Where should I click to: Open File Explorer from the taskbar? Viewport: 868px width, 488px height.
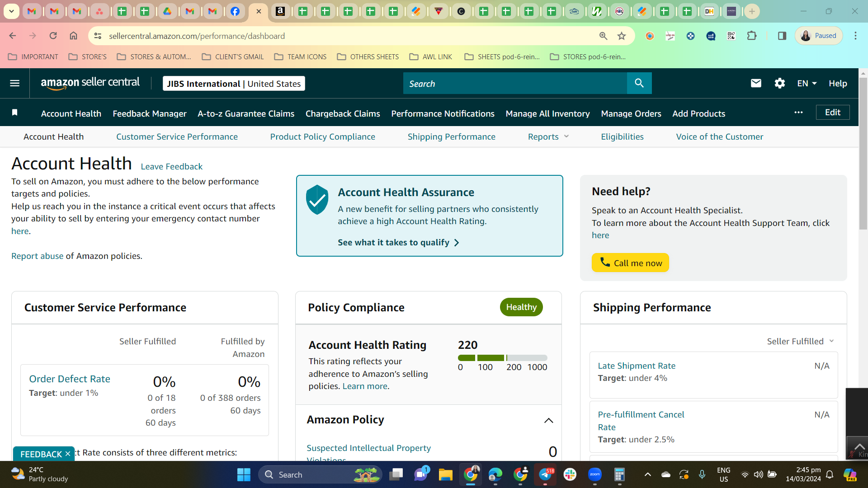point(445,474)
